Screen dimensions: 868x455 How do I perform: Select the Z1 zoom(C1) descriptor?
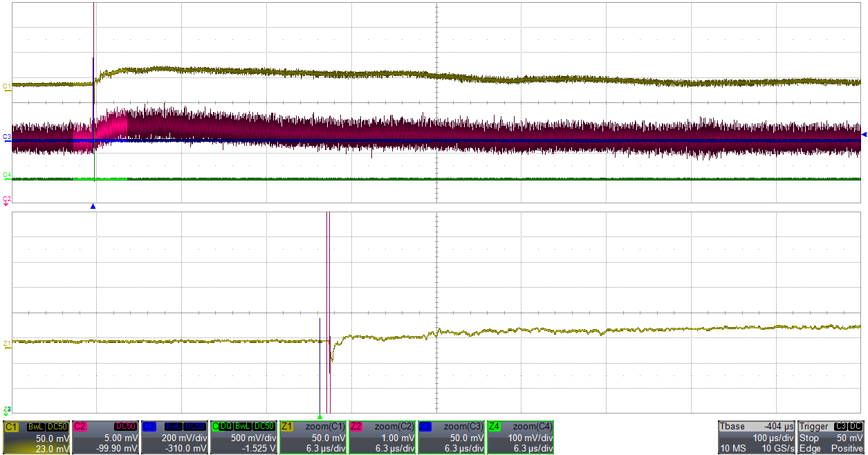coord(313,438)
